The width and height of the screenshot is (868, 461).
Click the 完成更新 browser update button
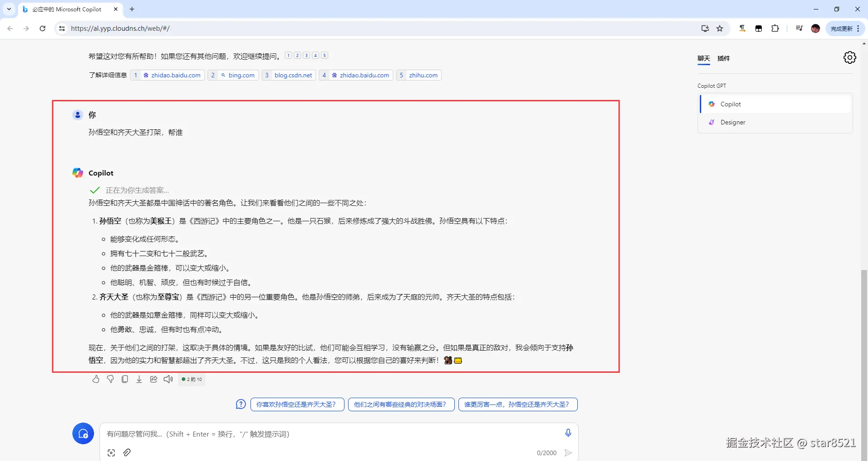coord(845,29)
